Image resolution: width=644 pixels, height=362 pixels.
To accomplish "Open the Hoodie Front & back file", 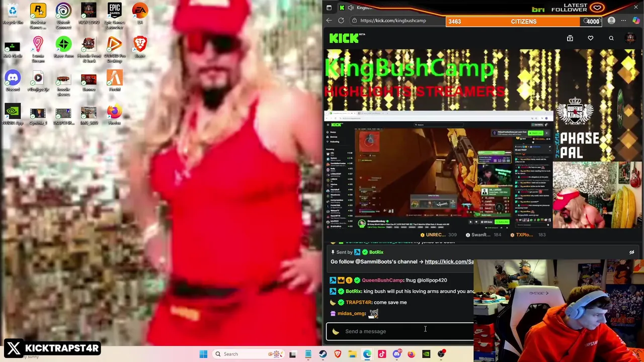I will (89, 50).
